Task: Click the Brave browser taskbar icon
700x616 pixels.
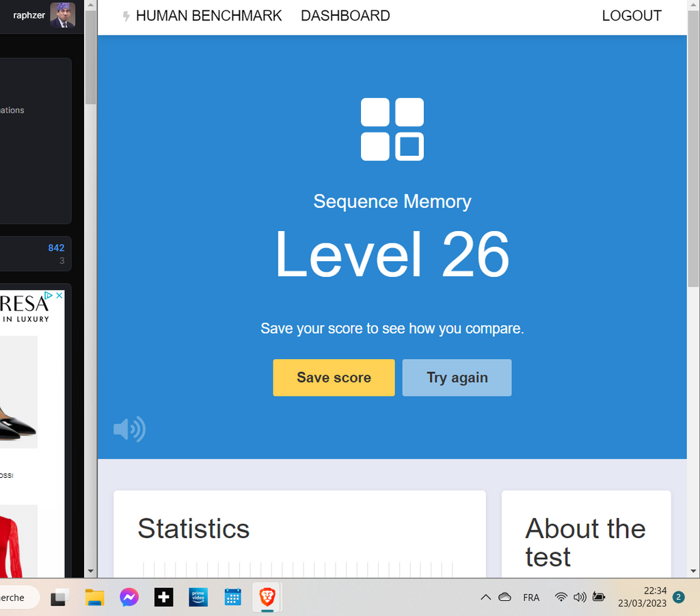Action: tap(267, 598)
